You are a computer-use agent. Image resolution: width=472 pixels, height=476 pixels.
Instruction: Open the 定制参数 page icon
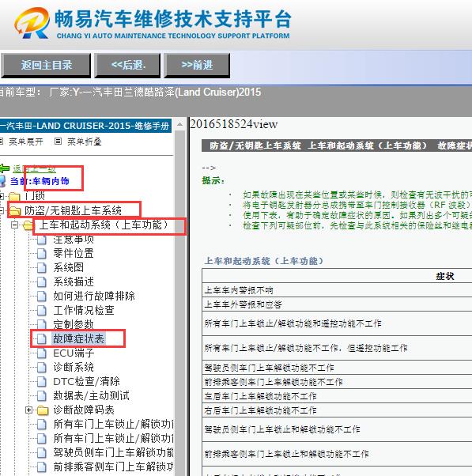(x=42, y=324)
